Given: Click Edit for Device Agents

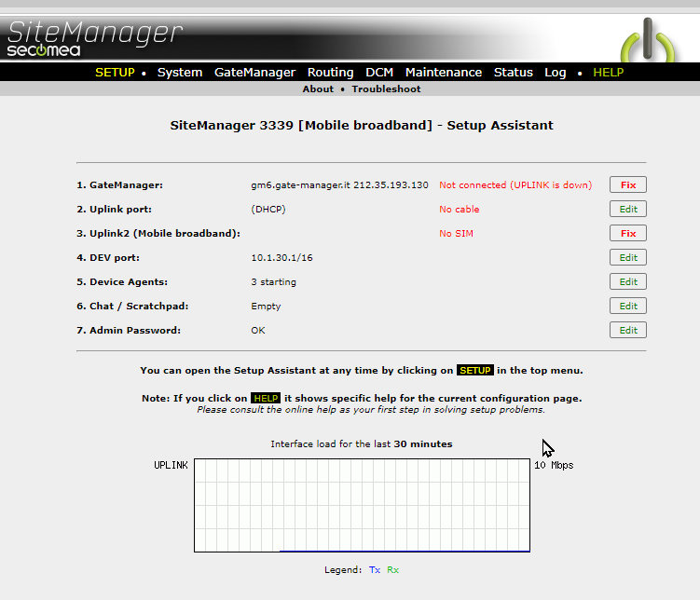Looking at the screenshot, I should click(627, 281).
